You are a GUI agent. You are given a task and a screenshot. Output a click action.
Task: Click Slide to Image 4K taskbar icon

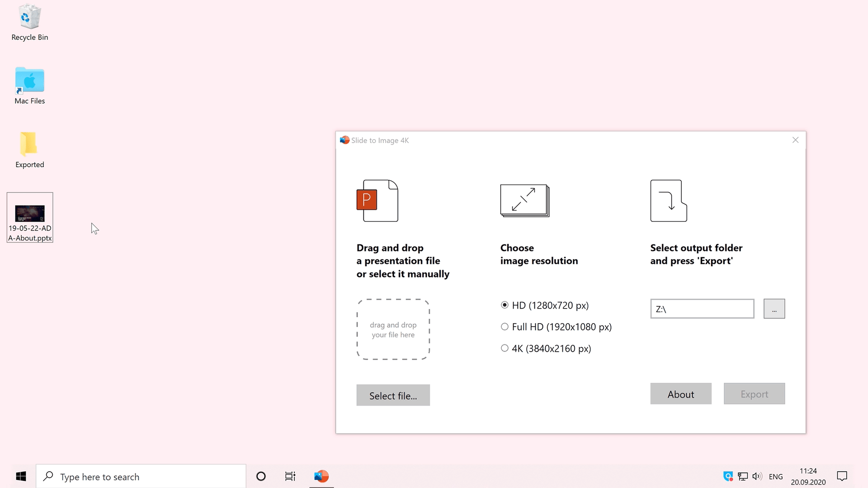click(321, 476)
